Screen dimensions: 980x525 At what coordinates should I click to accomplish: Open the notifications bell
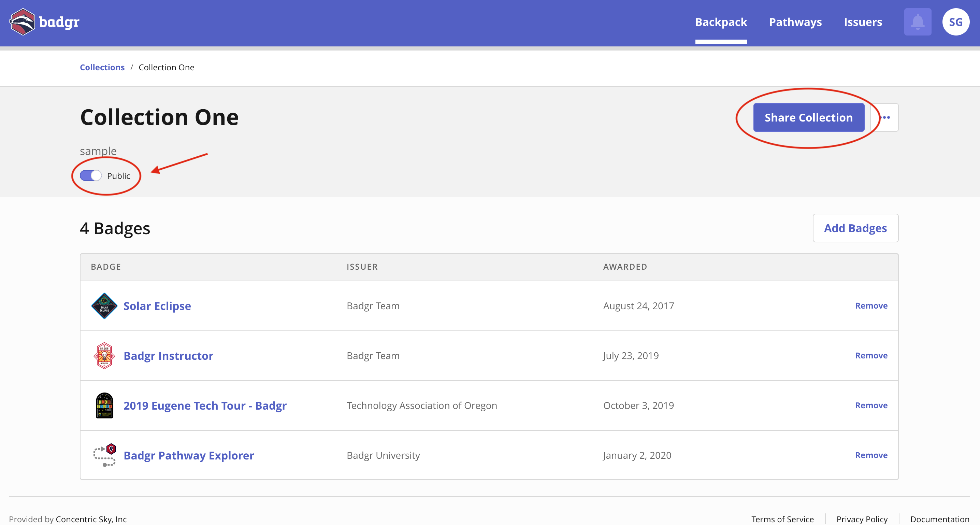(917, 22)
